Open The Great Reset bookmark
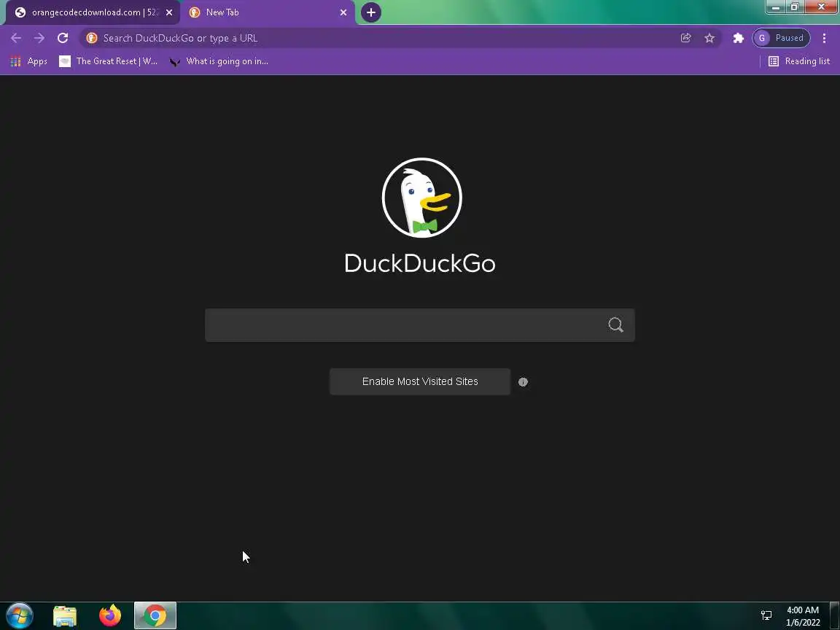 pos(108,61)
